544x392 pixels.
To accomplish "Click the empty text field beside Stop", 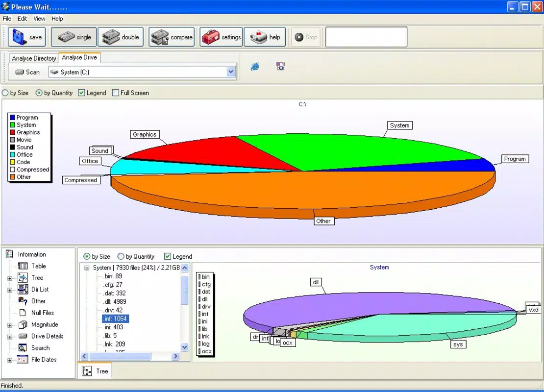I will pyautogui.click(x=366, y=37).
